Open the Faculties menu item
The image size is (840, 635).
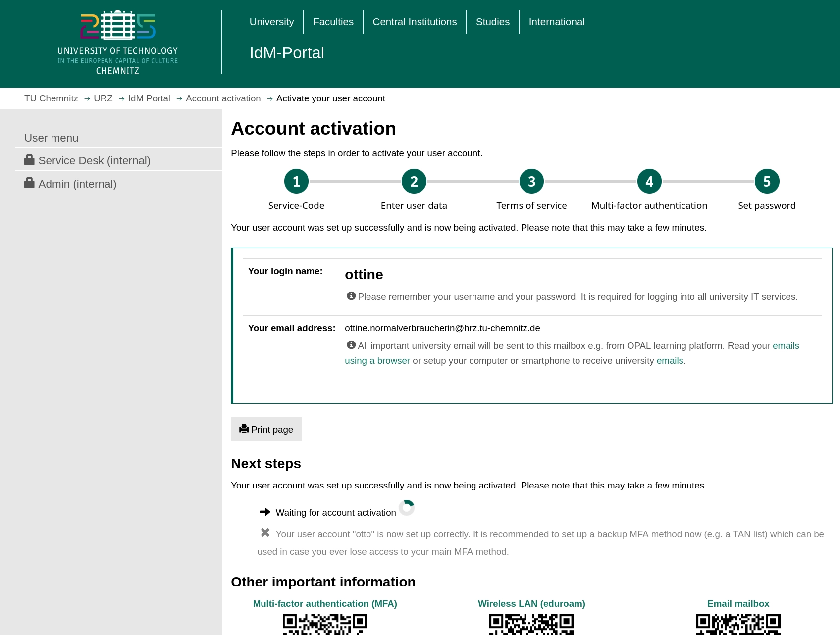333,21
